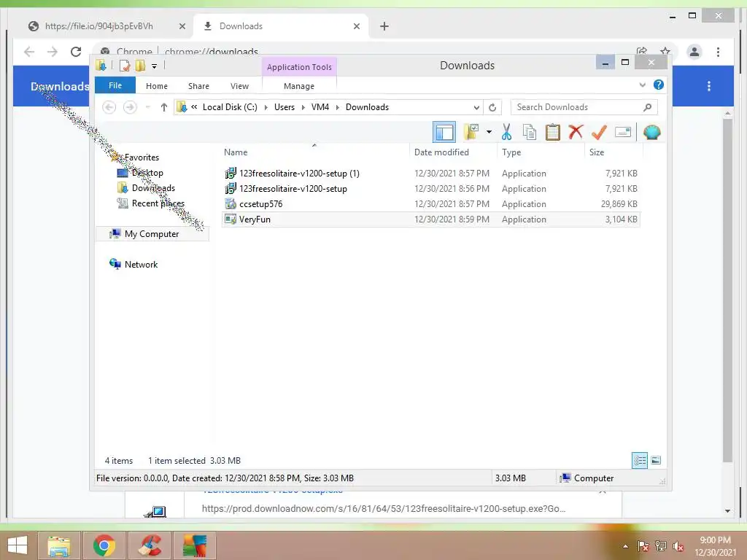
Task: Click the orange checkmark icon
Action: (599, 132)
